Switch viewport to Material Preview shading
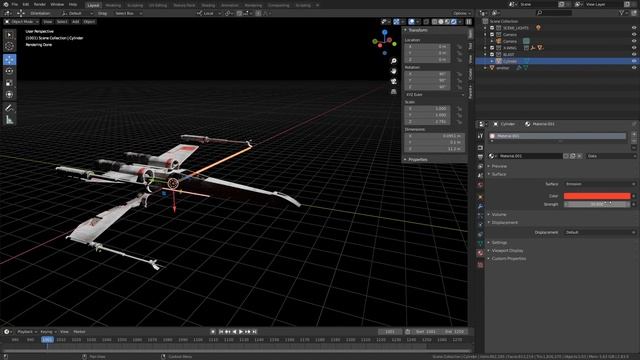640x360 pixels. (x=447, y=22)
